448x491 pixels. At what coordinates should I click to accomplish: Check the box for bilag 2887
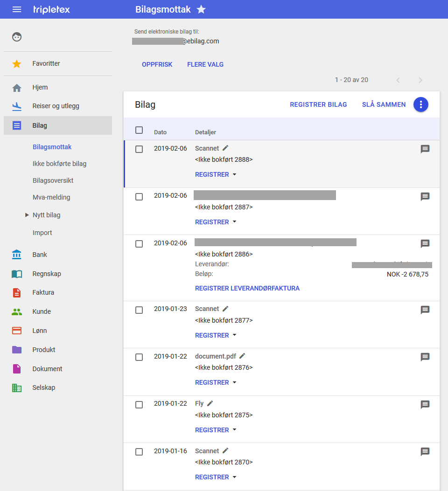139,197
